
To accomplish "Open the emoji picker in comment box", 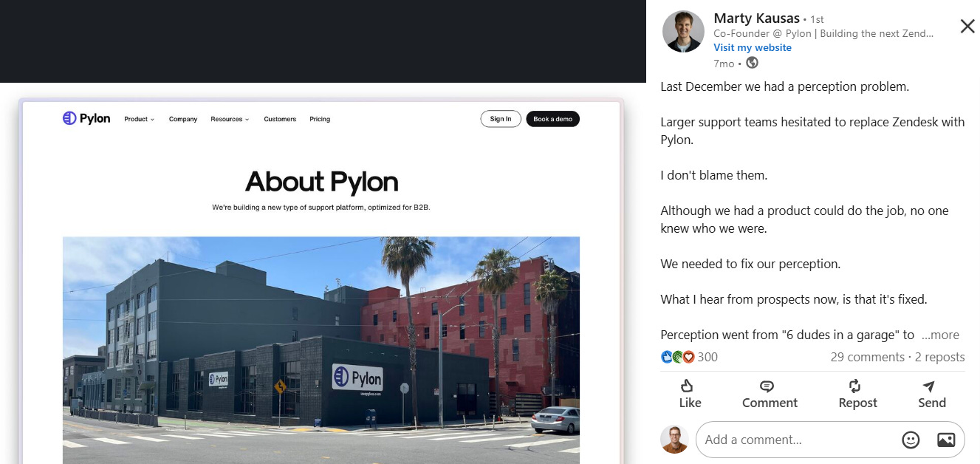I will pyautogui.click(x=911, y=440).
